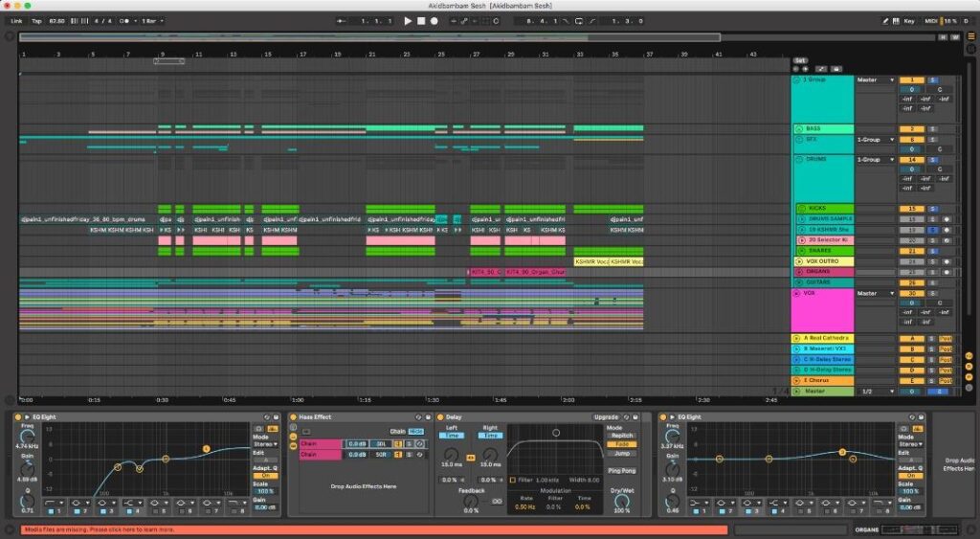Click the Dry/Wet knob on Delay
Viewport: 980px width, 539px height.
[621, 500]
